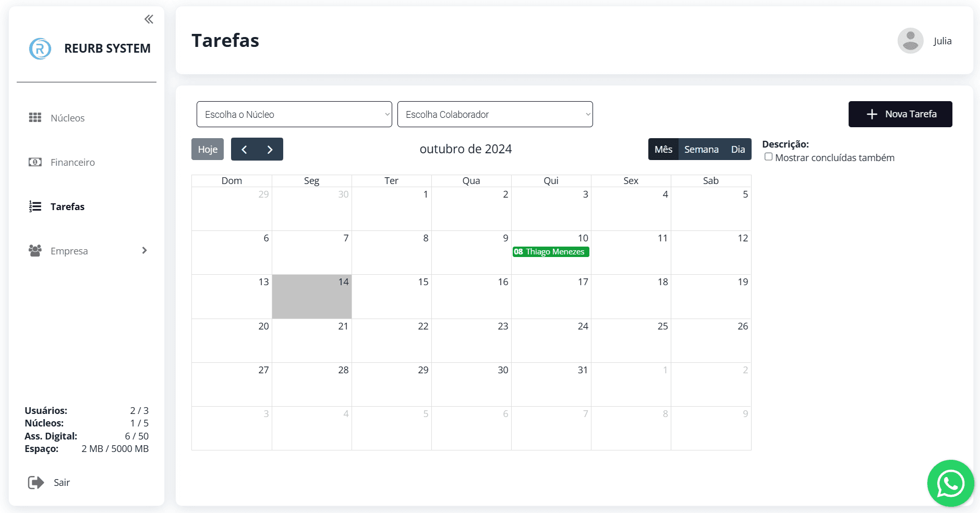This screenshot has width=980, height=513.
Task: Enable Mostrar concluídas também checkbox
Action: [x=768, y=157]
